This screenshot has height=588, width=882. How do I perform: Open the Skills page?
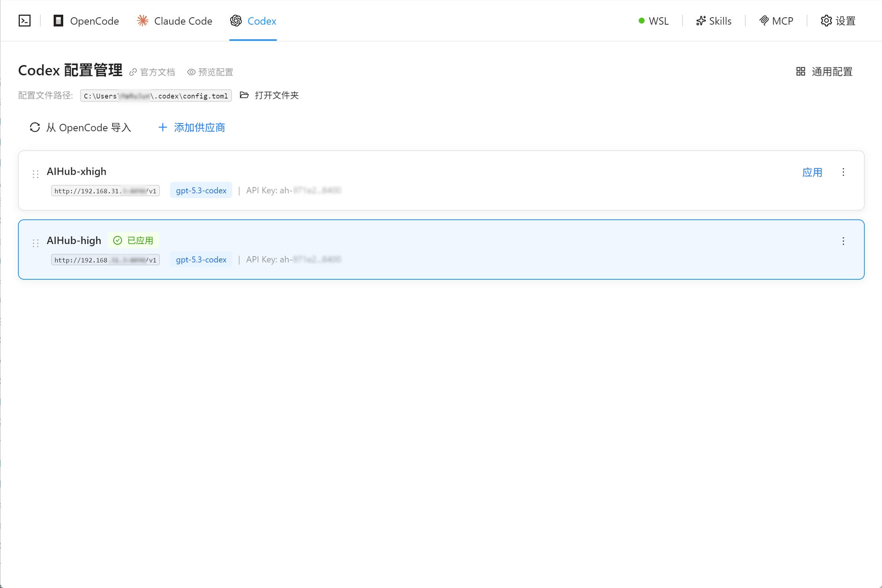714,21
